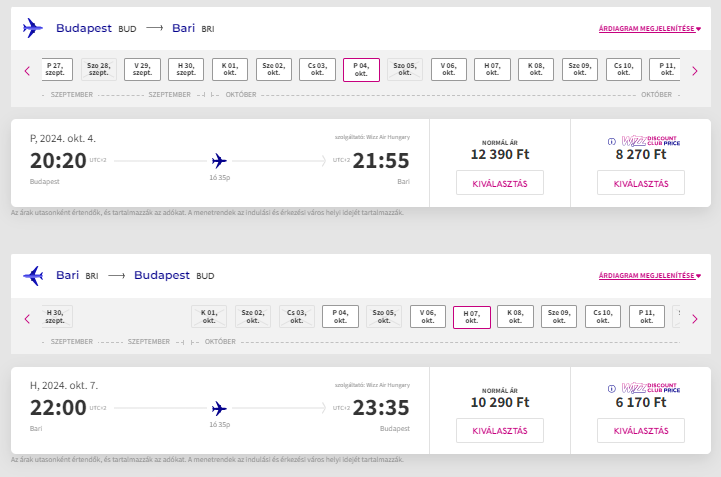721x477 pixels.
Task: Click the airplane icon on the 20:20 flight
Action: pyautogui.click(x=219, y=160)
